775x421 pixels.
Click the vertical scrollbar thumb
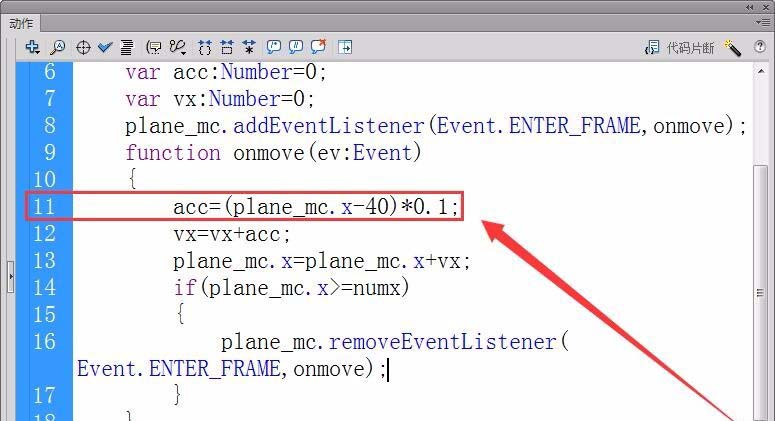click(761, 293)
